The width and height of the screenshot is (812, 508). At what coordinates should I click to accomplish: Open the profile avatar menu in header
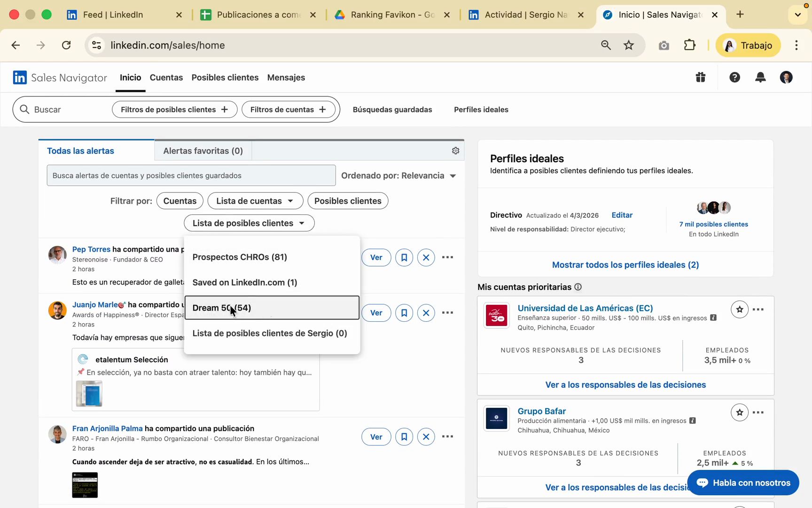coord(786,78)
